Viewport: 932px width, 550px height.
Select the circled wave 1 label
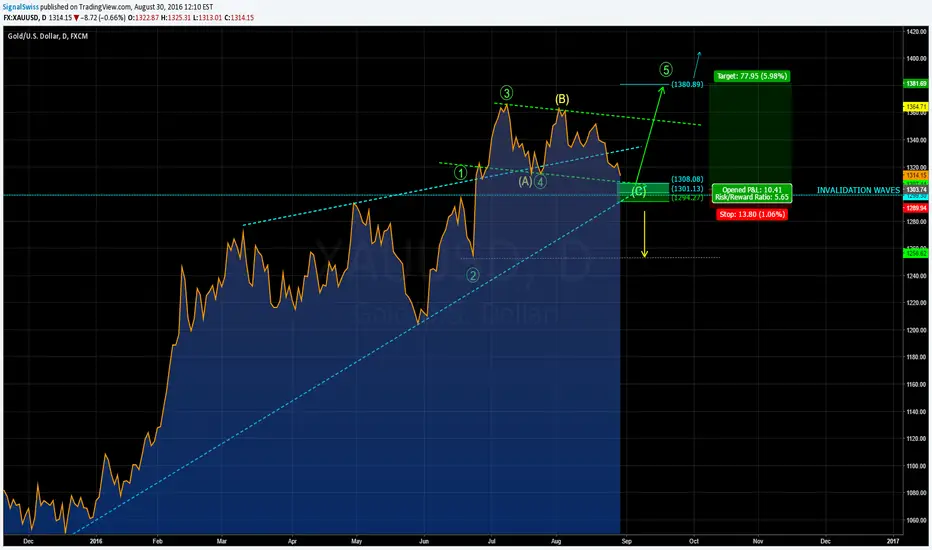(461, 173)
